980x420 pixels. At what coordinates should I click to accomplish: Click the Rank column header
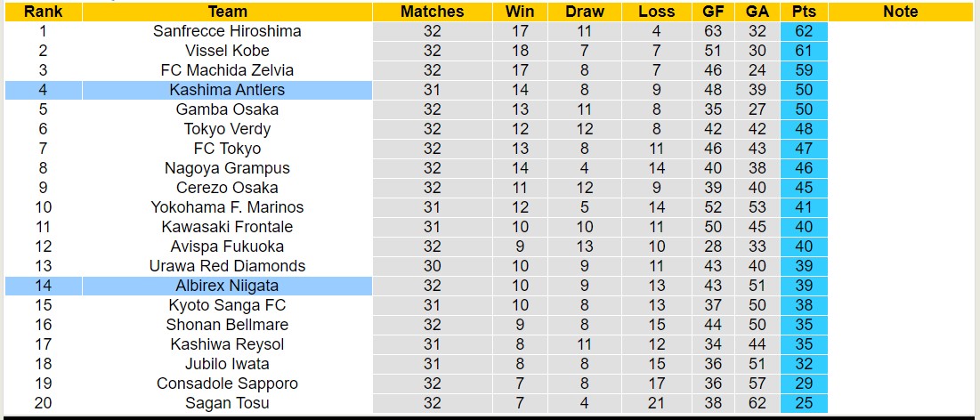[43, 12]
